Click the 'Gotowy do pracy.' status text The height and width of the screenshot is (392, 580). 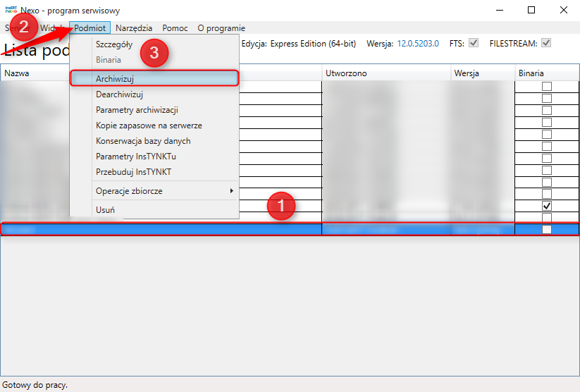click(x=35, y=385)
